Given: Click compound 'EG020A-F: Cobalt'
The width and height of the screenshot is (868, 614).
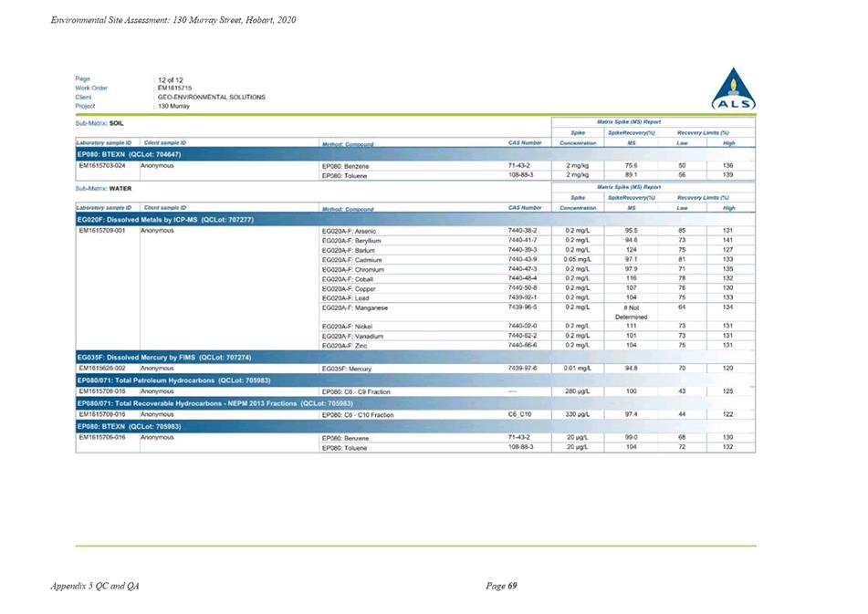Looking at the screenshot, I should tap(348, 279).
